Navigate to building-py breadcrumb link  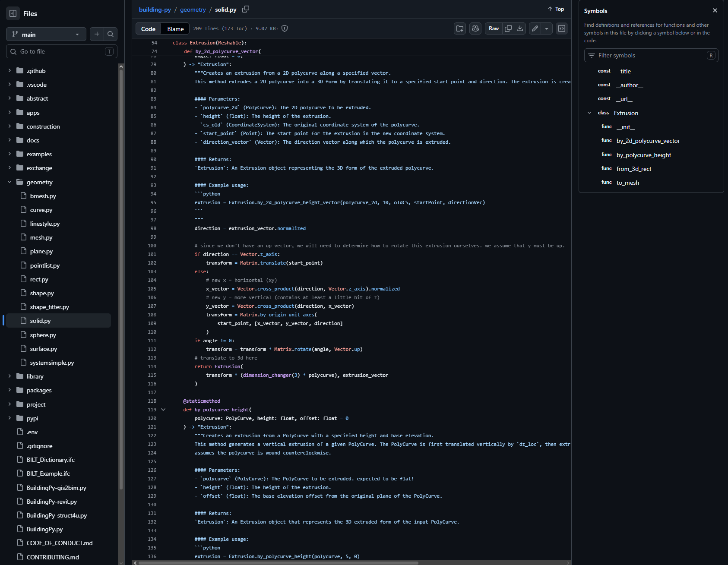[x=155, y=9]
